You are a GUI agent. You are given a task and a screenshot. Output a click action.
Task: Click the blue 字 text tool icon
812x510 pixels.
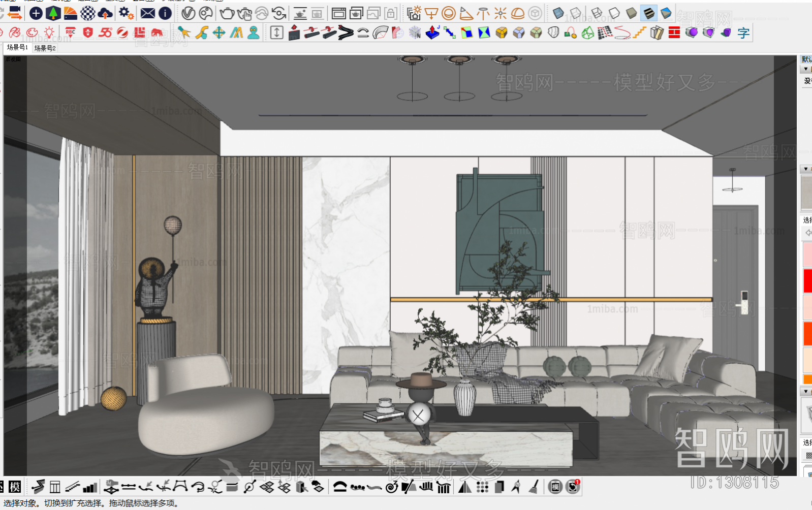[x=743, y=33]
